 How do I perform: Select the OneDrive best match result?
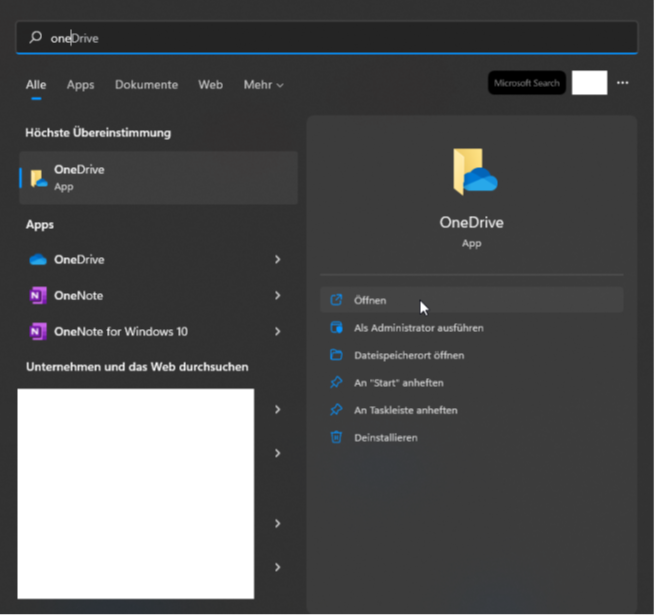(158, 178)
